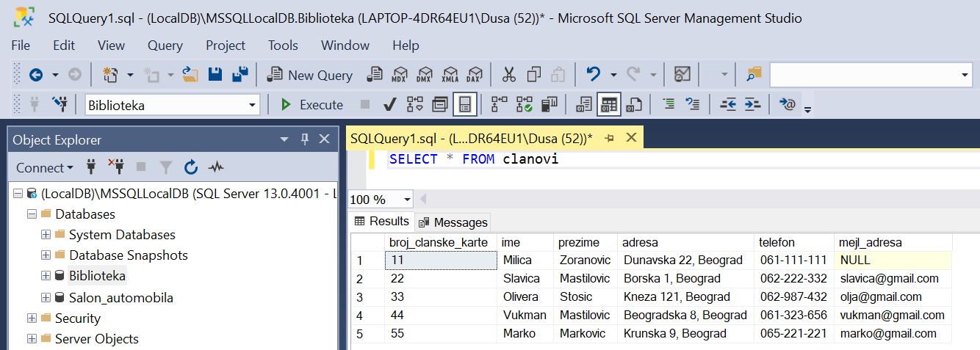Viewport: 980px width, 350px height.
Task: Collapse the Databases folder node
Action: click(x=32, y=214)
